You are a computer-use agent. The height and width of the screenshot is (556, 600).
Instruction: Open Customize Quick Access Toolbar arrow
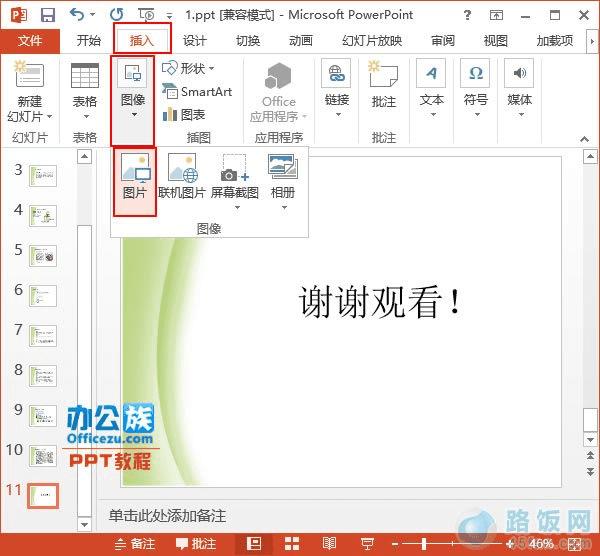click(x=169, y=16)
